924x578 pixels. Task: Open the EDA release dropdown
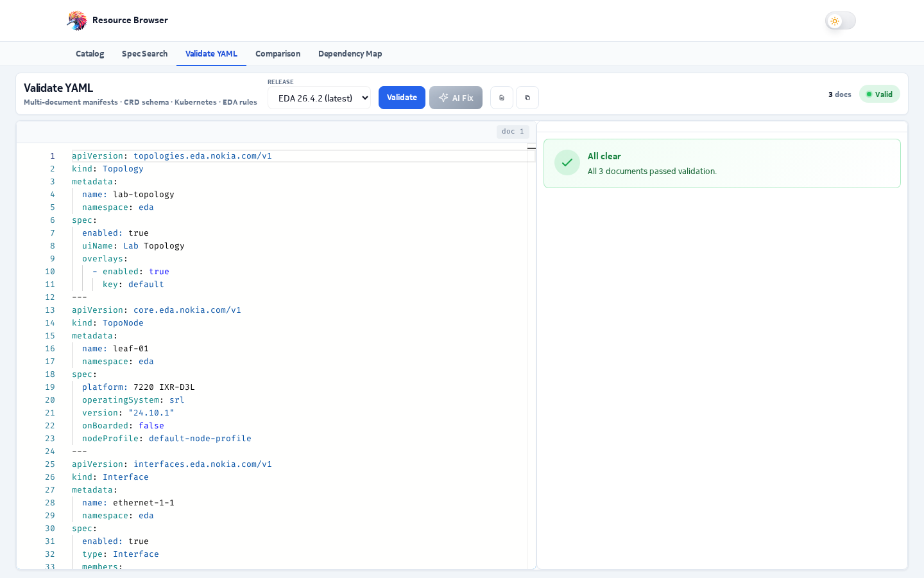point(319,98)
